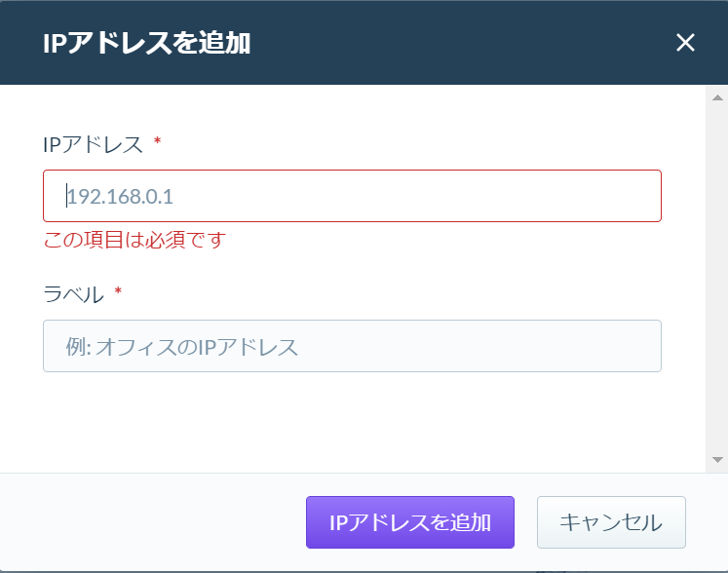Close the IPアドレスを追加 dialog with X
Viewport: 728px width, 573px height.
pyautogui.click(x=685, y=43)
